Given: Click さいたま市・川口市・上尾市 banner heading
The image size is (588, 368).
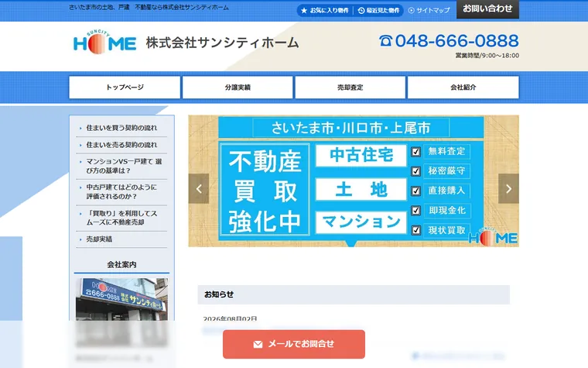Looking at the screenshot, I should (x=350, y=128).
